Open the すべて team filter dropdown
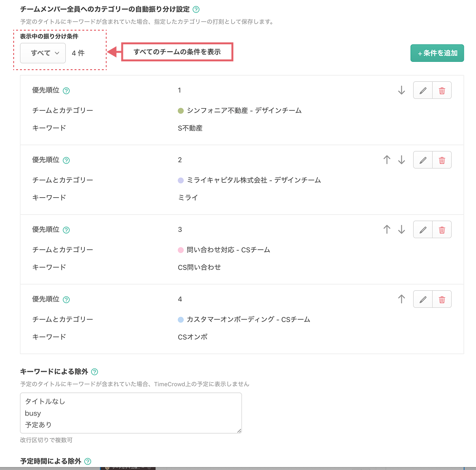 43,53
